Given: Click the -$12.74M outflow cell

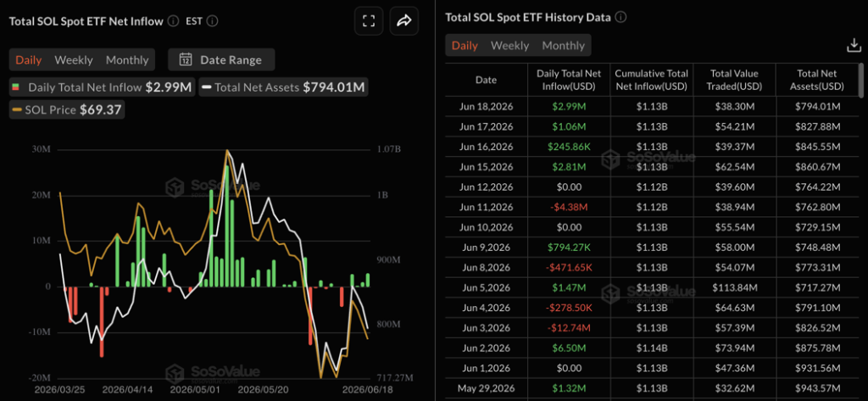Looking at the screenshot, I should click(x=569, y=328).
